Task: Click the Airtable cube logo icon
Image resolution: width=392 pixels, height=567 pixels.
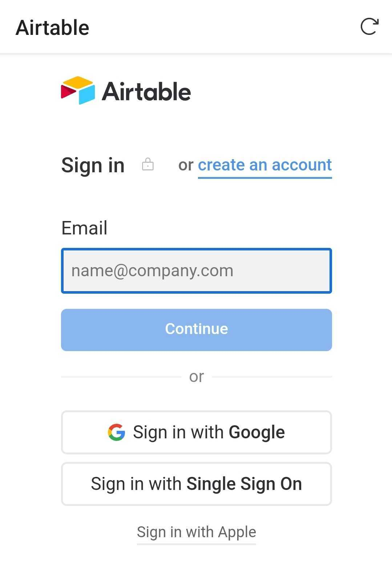Action: (78, 91)
